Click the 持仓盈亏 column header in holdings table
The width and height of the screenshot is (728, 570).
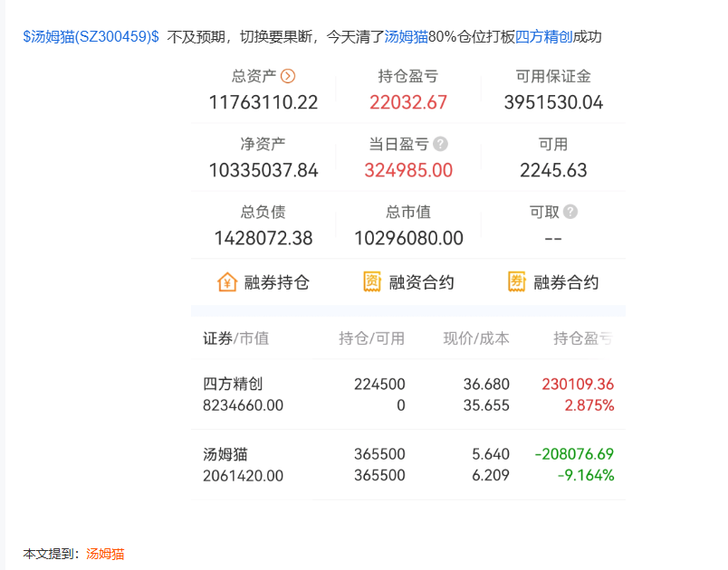(583, 338)
